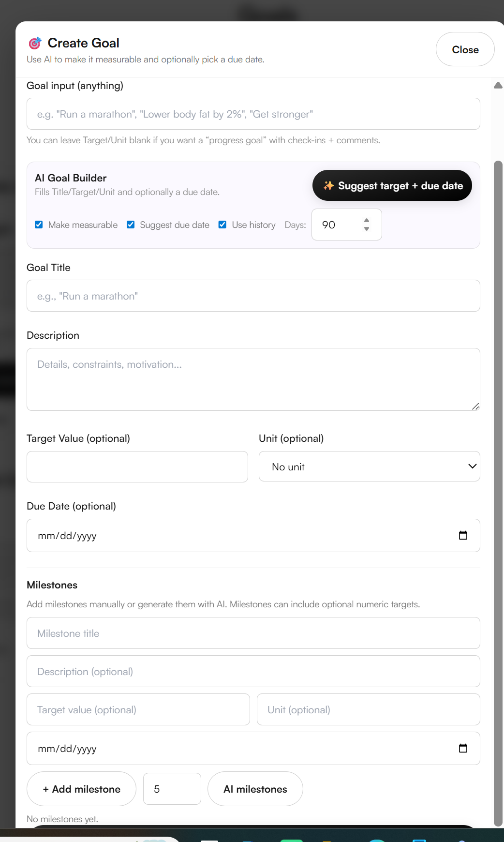The width and height of the screenshot is (504, 842).
Task: Select the milestone count field showing 5
Action: pyautogui.click(x=172, y=789)
